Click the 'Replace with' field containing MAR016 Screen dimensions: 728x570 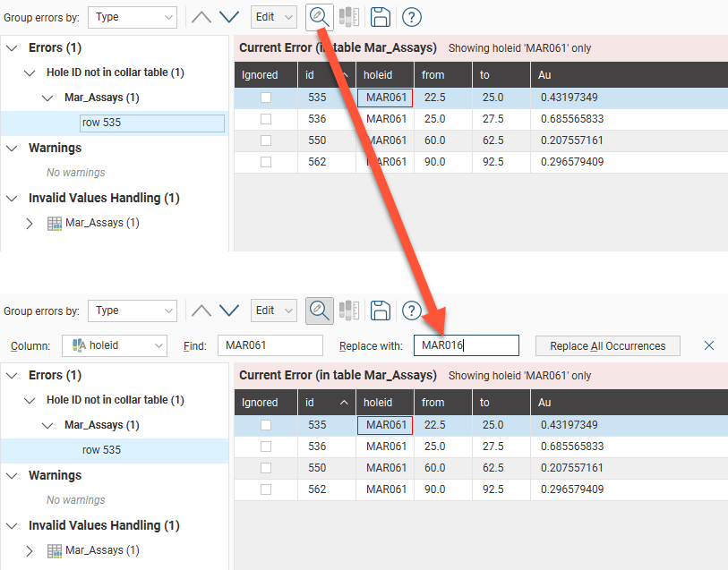(x=466, y=345)
